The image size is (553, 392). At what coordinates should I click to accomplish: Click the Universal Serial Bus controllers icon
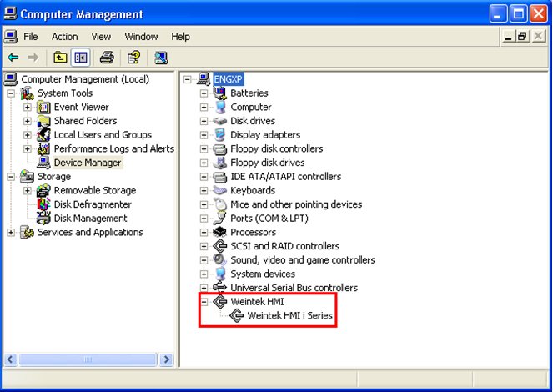(219, 287)
